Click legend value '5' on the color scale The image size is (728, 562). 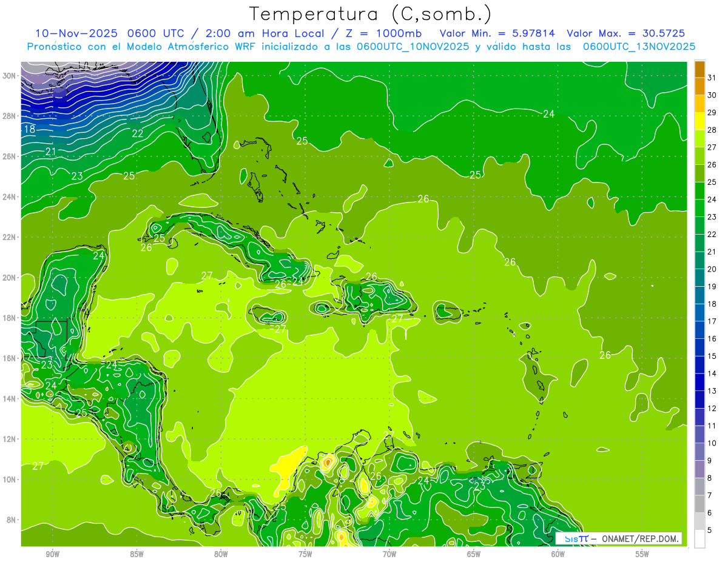710,530
